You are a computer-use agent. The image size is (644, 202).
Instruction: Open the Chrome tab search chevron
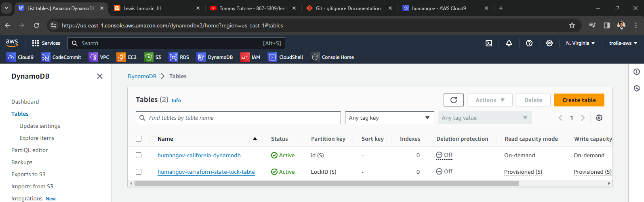6,8
